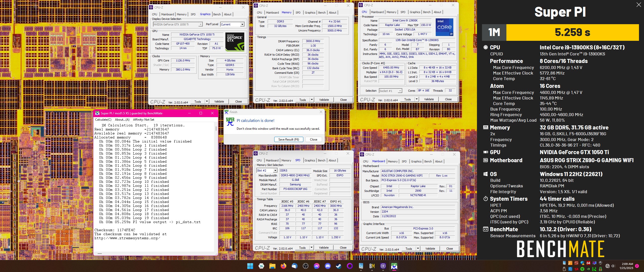Image resolution: width=644 pixels, height=272 pixels.
Task: Click Close in the Mainboard CPU-Z window
Action: 450,249
